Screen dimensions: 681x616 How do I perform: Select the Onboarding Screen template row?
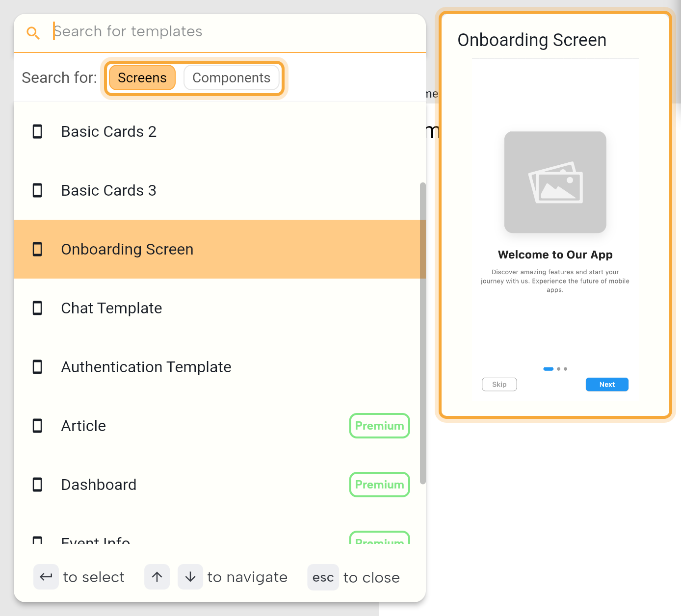pos(220,249)
